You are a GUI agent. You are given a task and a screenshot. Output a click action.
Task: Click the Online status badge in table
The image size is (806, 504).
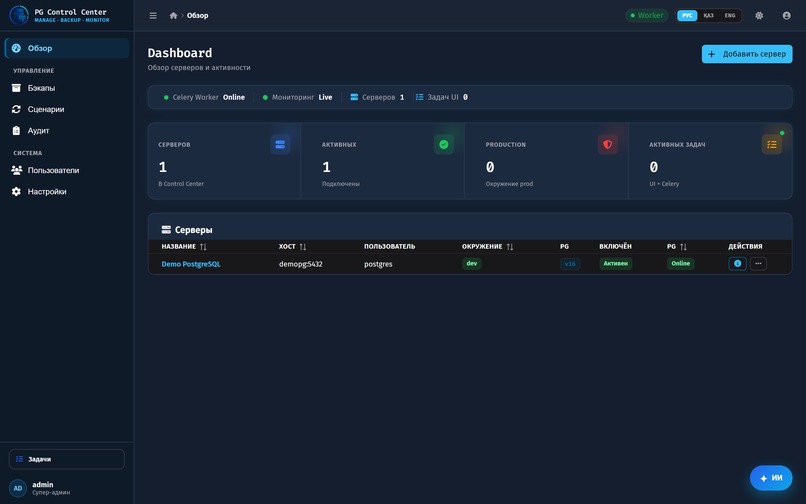click(x=681, y=263)
